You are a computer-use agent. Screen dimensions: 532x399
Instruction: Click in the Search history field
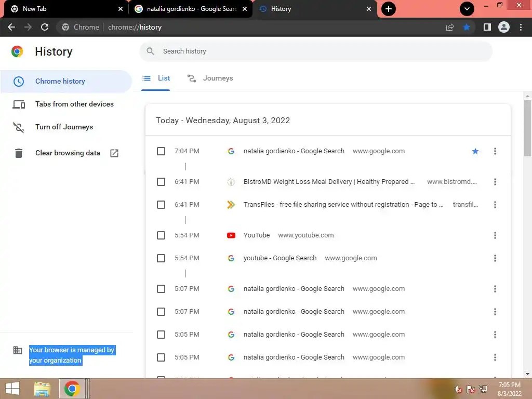(x=315, y=51)
